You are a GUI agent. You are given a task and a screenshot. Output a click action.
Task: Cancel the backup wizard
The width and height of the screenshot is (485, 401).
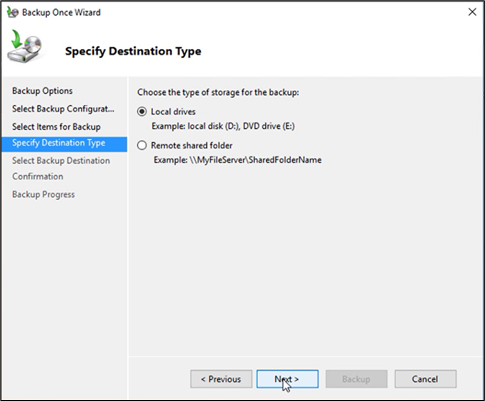coord(425,379)
